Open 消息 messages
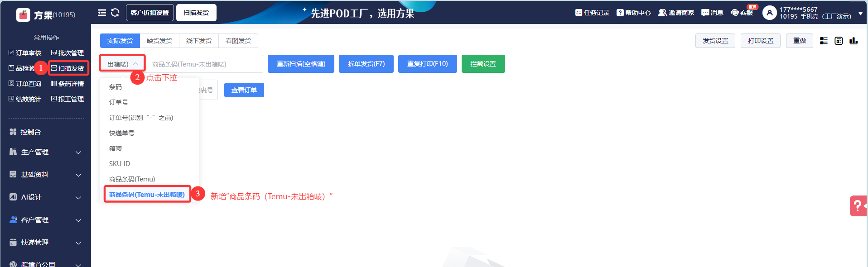The width and height of the screenshot is (868, 267). tap(712, 13)
